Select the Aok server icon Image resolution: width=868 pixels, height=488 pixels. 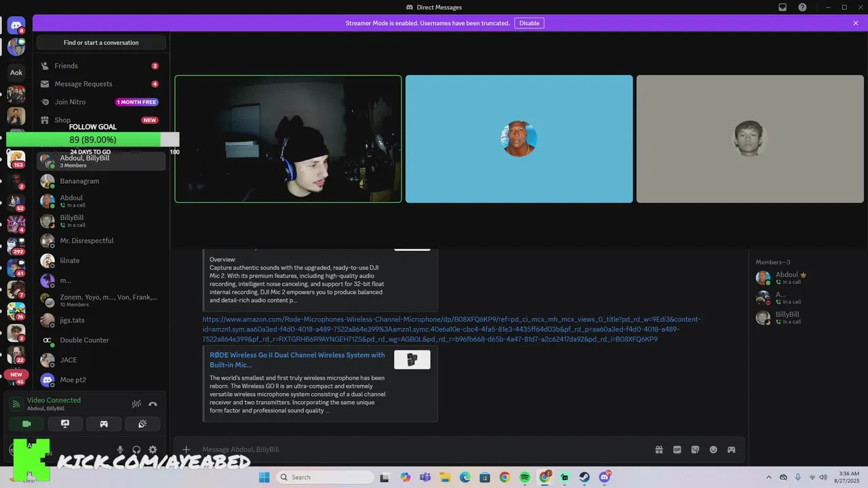tap(16, 73)
